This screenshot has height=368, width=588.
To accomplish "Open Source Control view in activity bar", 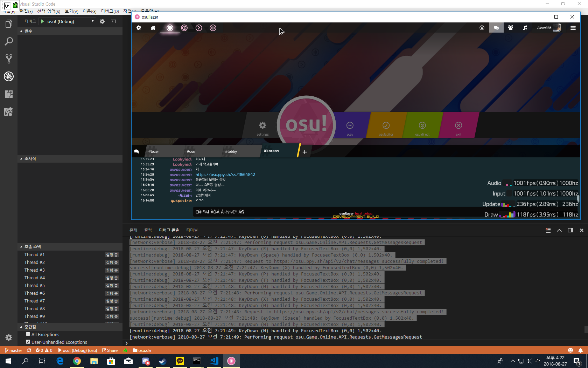I will [9, 59].
